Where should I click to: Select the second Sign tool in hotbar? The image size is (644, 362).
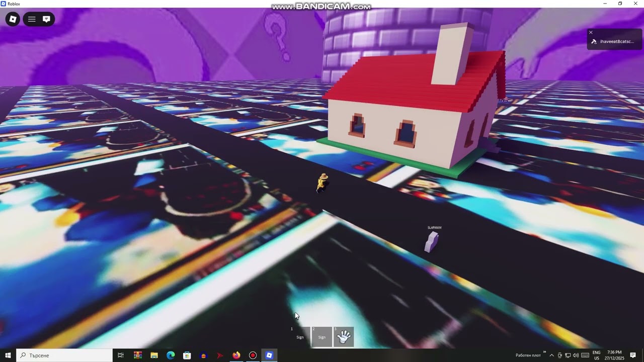click(x=322, y=337)
